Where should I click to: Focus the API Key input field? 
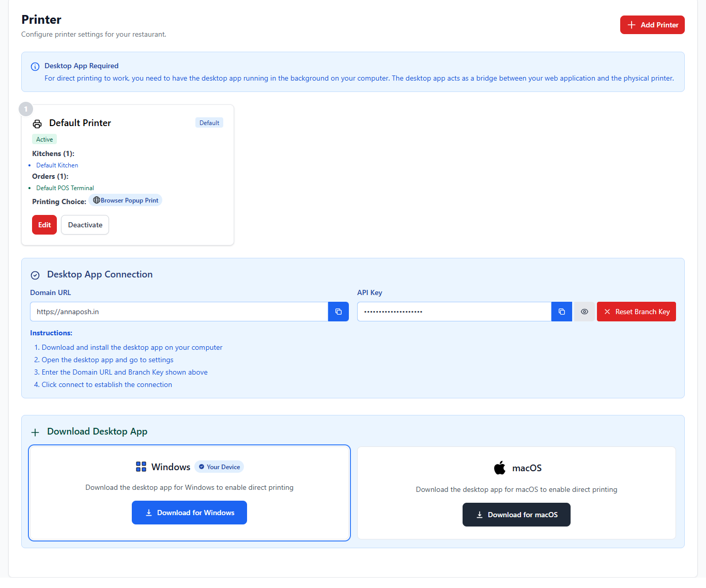[x=454, y=312]
